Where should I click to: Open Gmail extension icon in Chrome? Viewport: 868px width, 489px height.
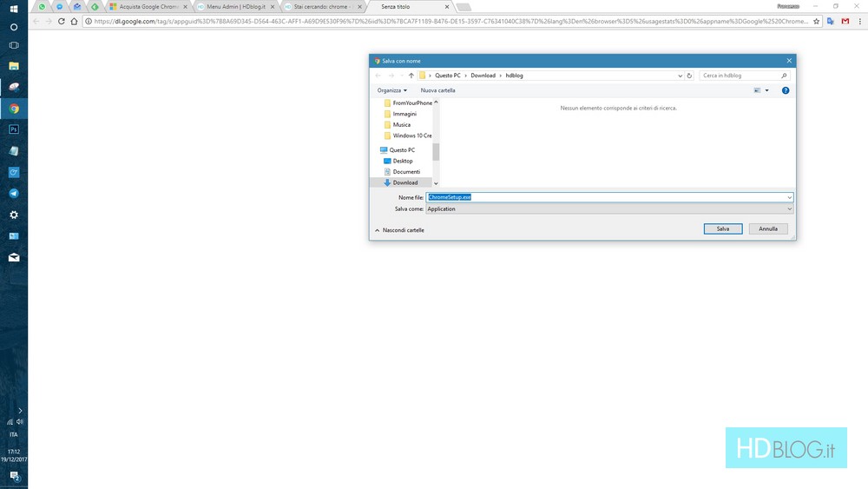coord(845,21)
